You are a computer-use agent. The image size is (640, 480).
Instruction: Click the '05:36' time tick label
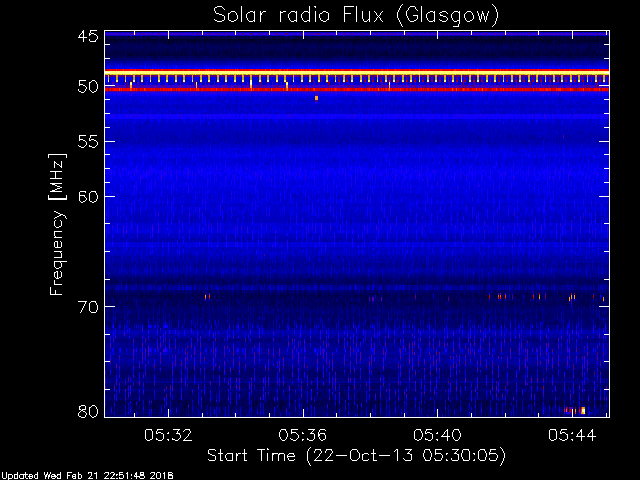(302, 435)
